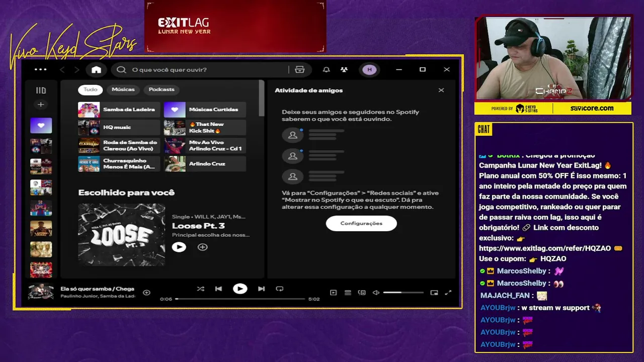
Task: Open HQ music playlist
Action: tap(119, 128)
